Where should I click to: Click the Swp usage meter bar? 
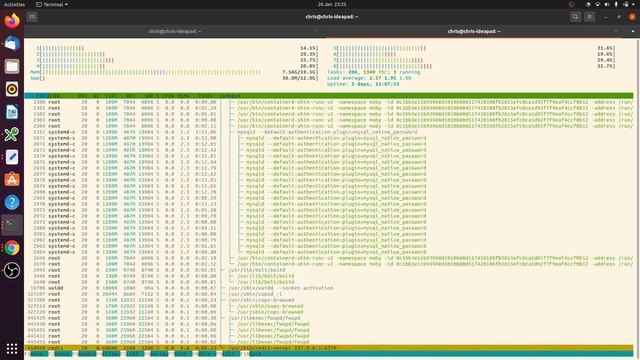tap(174, 78)
